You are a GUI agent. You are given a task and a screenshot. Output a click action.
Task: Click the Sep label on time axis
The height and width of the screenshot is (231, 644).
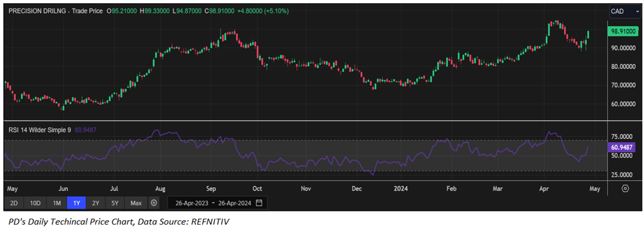tap(210, 188)
